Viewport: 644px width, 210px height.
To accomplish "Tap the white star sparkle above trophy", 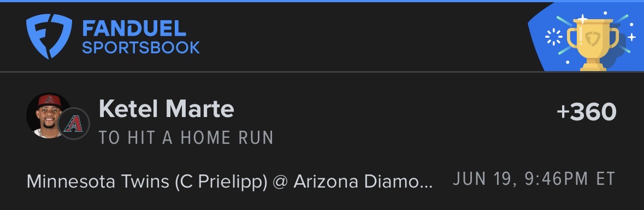I will 582,19.
